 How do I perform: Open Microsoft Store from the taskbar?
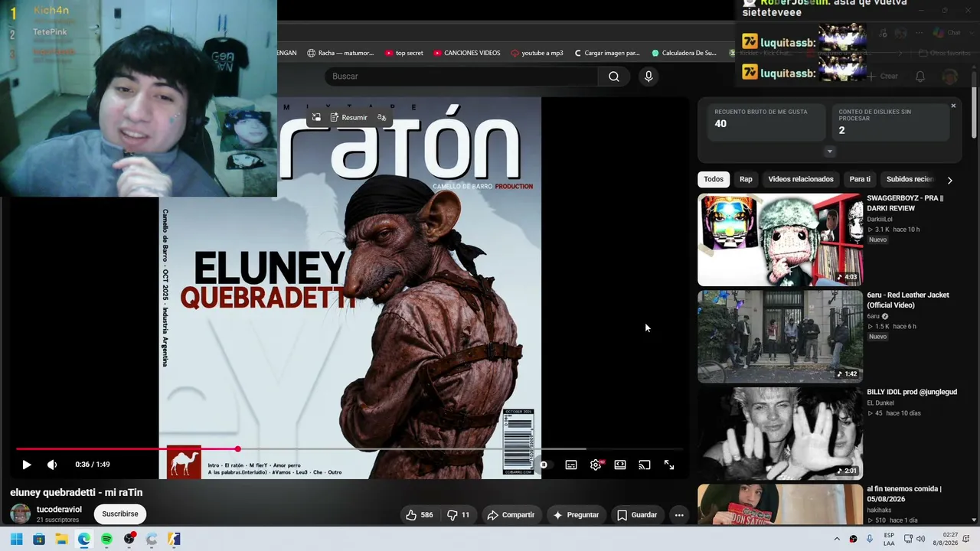coord(39,539)
